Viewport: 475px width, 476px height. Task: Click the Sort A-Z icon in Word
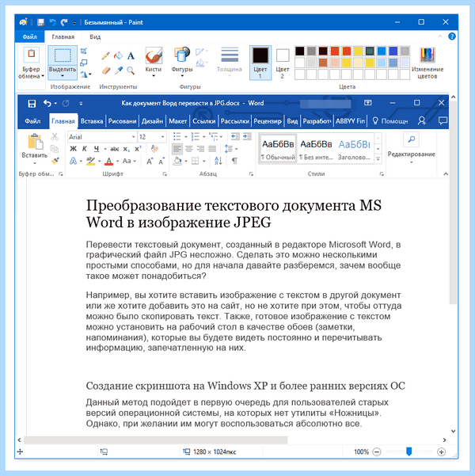[218, 161]
